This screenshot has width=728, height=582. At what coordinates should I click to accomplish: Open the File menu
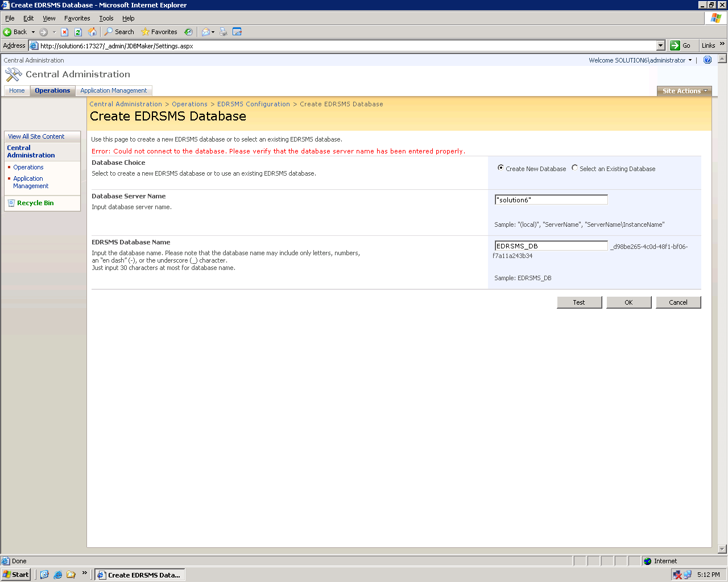point(10,18)
